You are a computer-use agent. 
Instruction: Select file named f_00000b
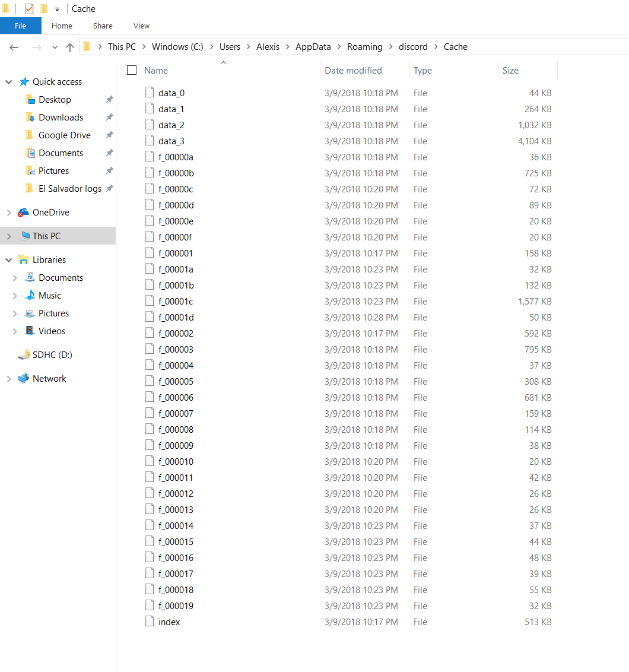[x=176, y=173]
